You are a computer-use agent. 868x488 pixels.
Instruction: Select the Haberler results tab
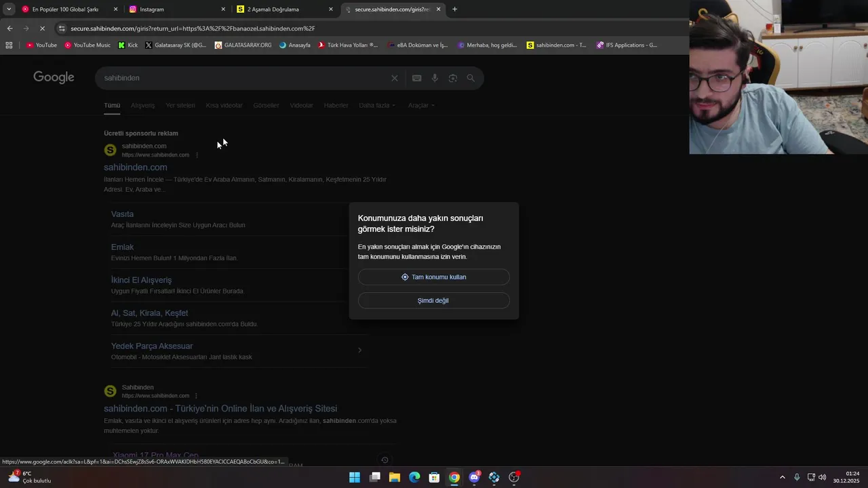pyautogui.click(x=336, y=105)
